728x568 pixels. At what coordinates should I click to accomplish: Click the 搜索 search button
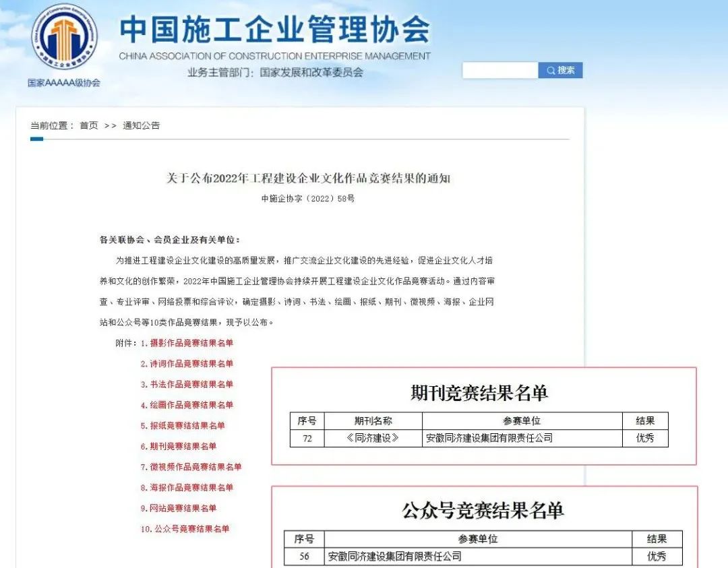click(x=560, y=70)
